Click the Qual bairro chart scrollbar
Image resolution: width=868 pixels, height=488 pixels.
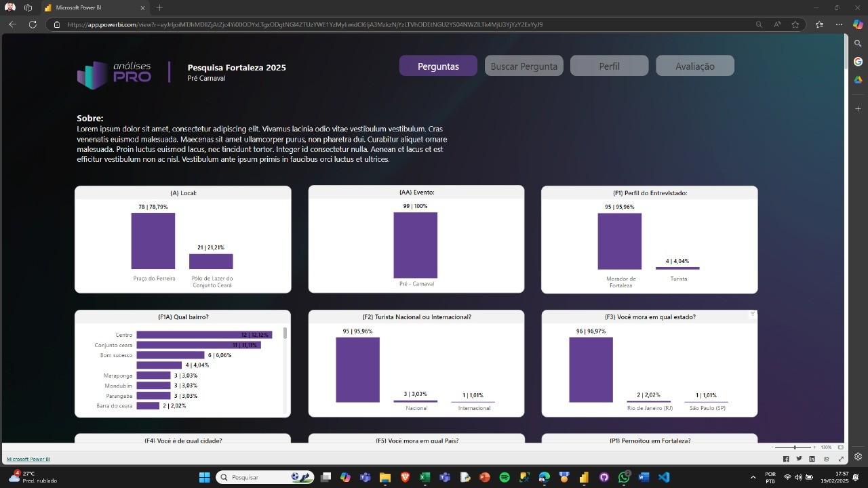pos(285,333)
